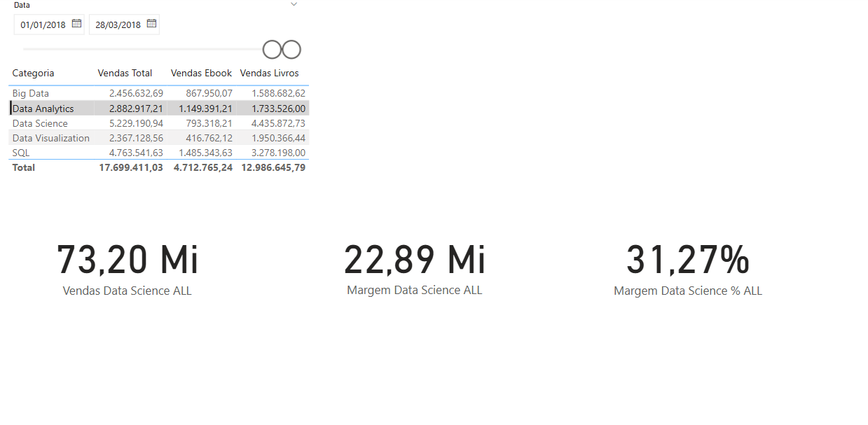
Task: Click the Total row in the table
Action: coord(159,167)
